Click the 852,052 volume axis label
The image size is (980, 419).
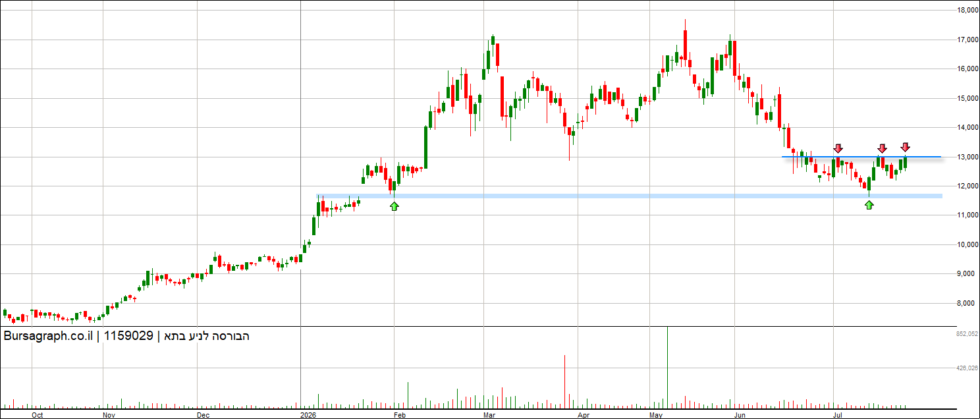click(967, 335)
